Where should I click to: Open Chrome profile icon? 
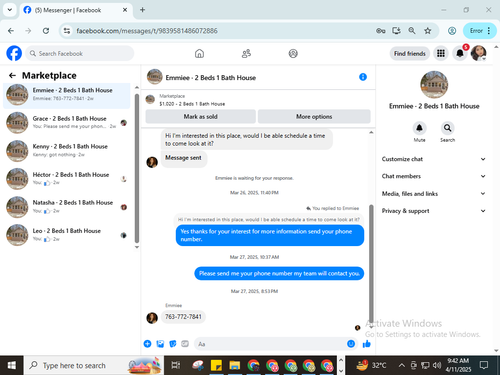(x=452, y=31)
